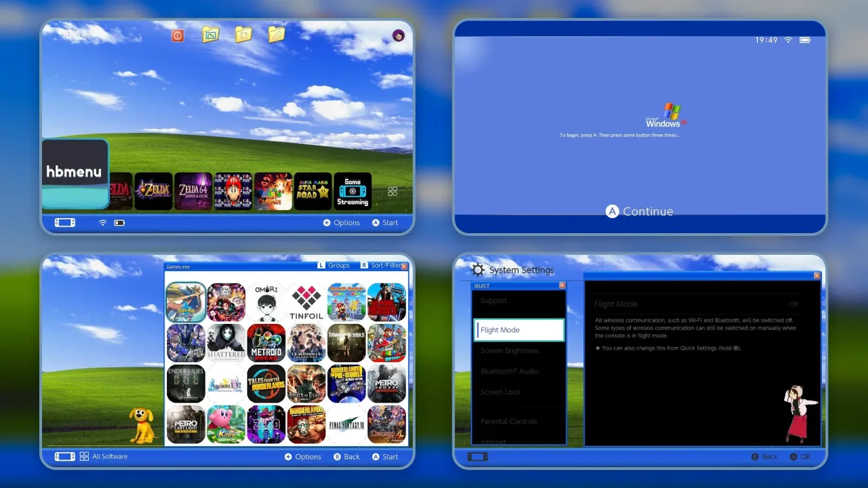The width and height of the screenshot is (868, 488).
Task: Open the Groups selector
Action: 334,266
